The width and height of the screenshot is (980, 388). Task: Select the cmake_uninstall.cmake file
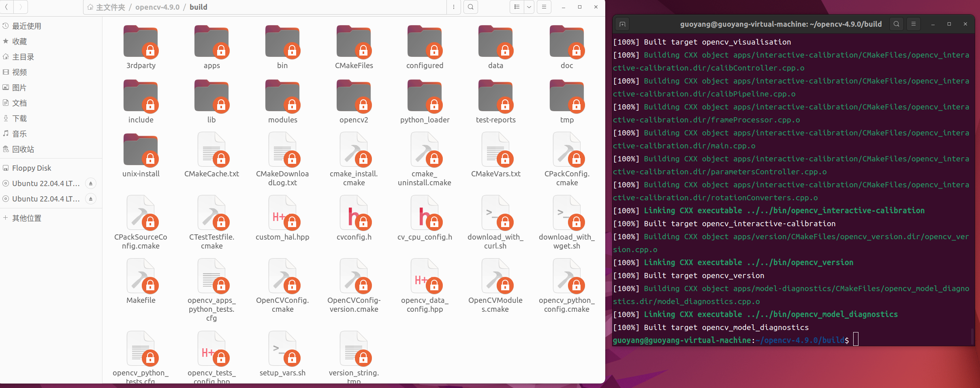(x=425, y=160)
